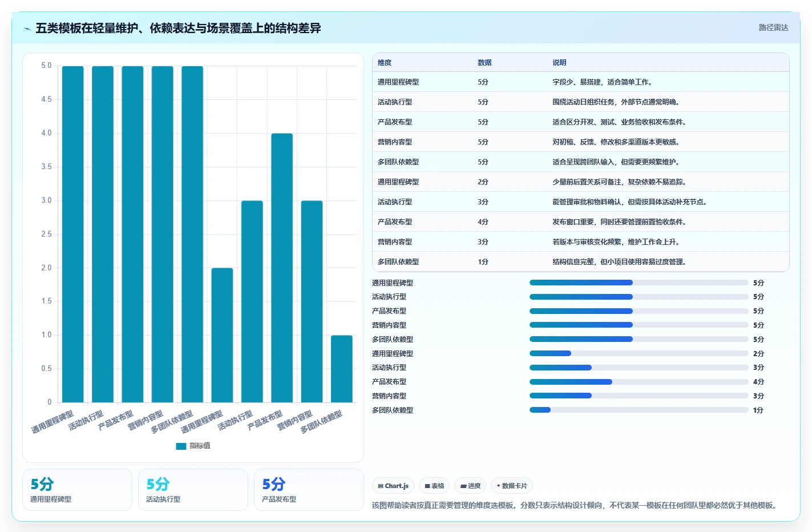Click the 营销内容型 progress bar showing 5分
The image size is (812, 532).
639,325
